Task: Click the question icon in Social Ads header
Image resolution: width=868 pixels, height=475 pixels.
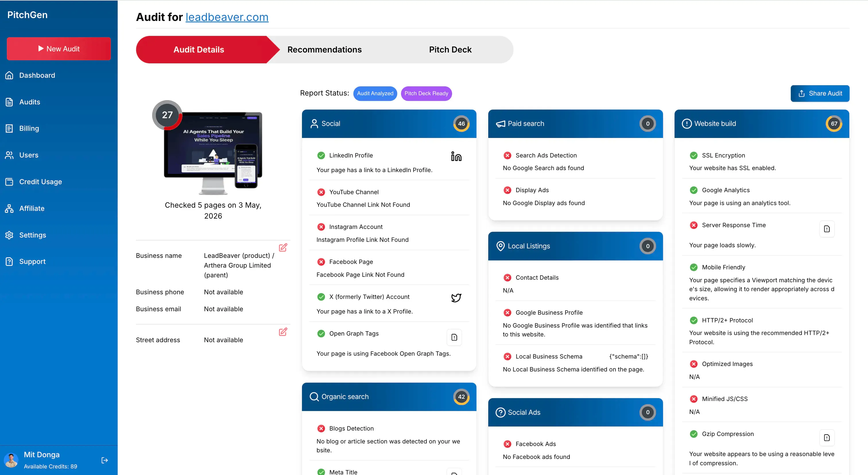Action: (x=500, y=412)
